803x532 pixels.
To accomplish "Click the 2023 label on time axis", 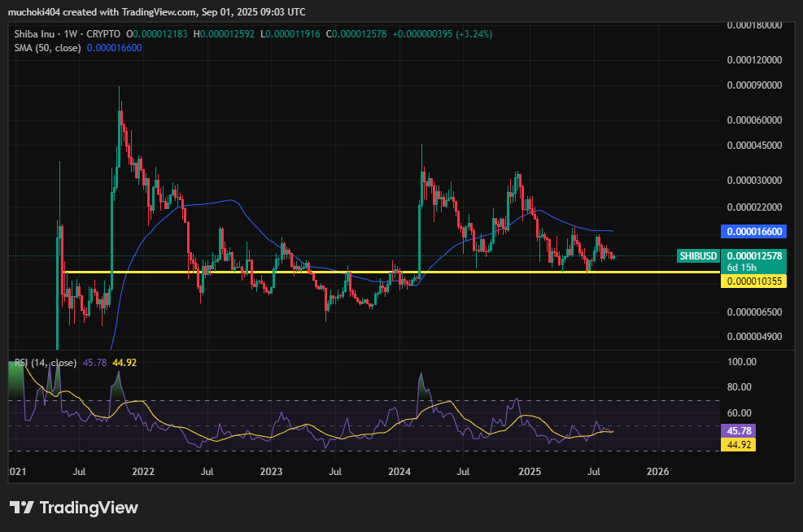I will [x=272, y=471].
